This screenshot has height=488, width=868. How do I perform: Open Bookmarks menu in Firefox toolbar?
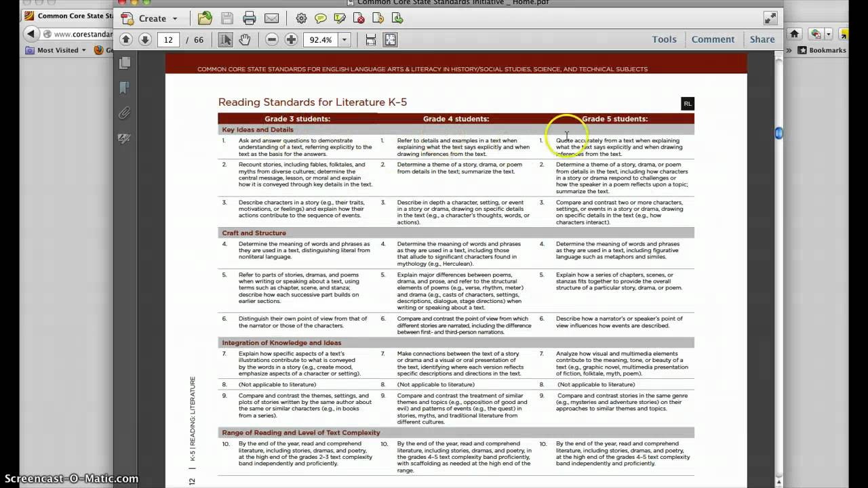(x=822, y=50)
